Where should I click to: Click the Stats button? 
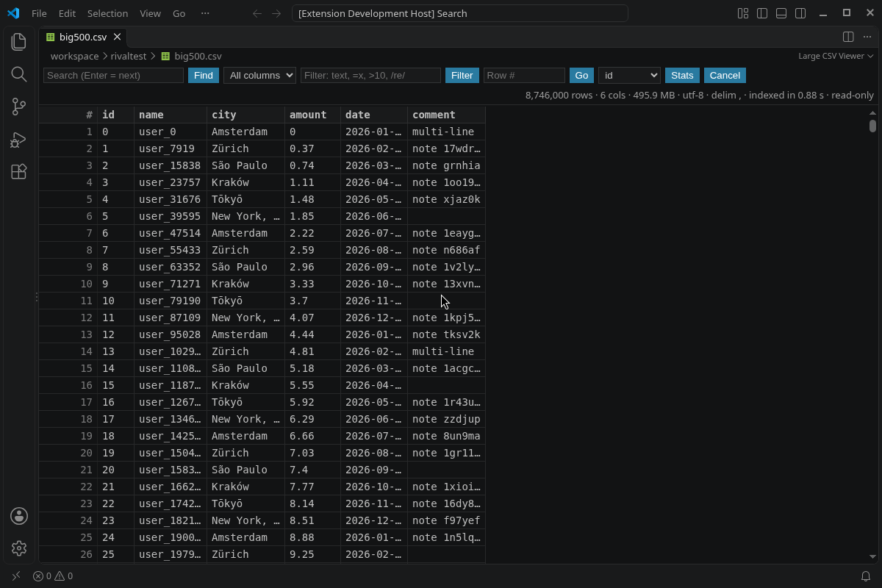pos(682,75)
